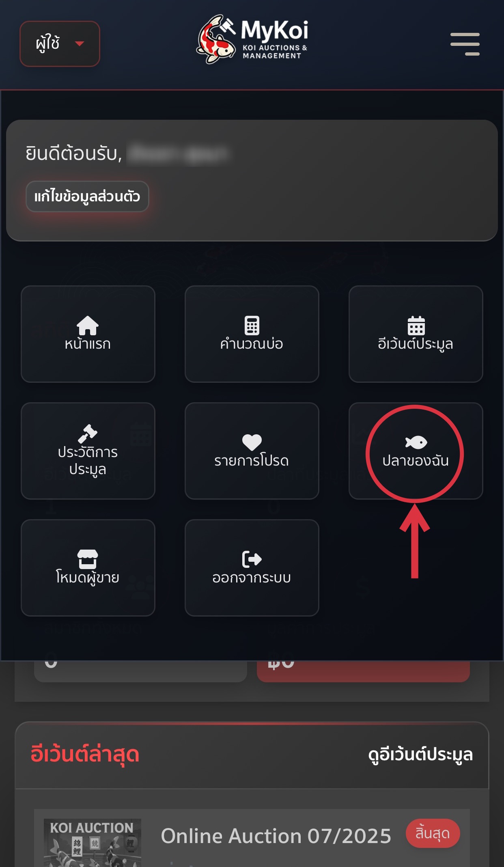Select the หน้าแรก menu label
504x867 pixels.
point(88,344)
